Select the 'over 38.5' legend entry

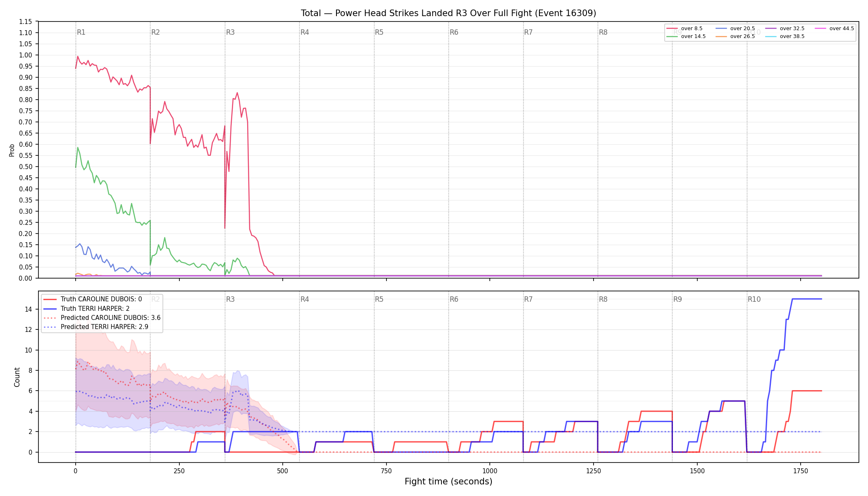coord(785,36)
